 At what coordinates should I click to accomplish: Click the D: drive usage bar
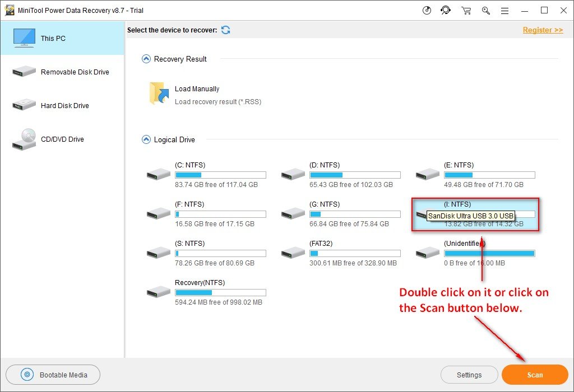tap(355, 175)
